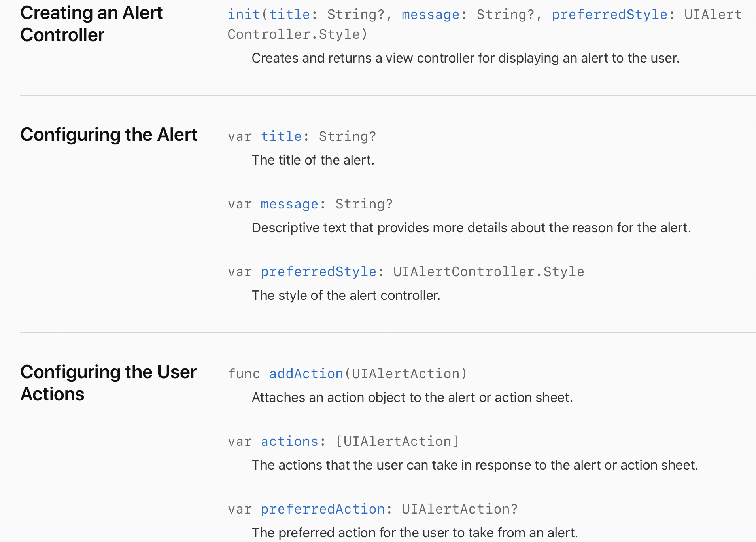Click the "Creating an Alert Controller" heading
This screenshot has height=542, width=756.
click(91, 24)
